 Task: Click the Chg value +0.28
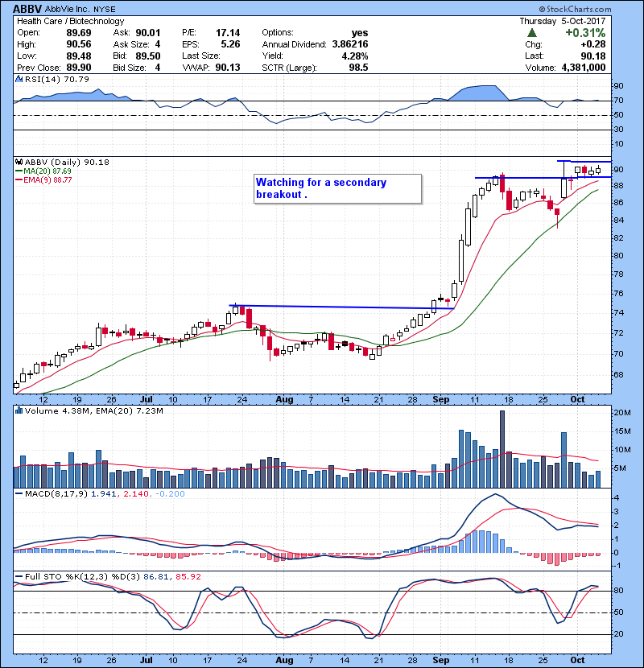click(x=592, y=44)
